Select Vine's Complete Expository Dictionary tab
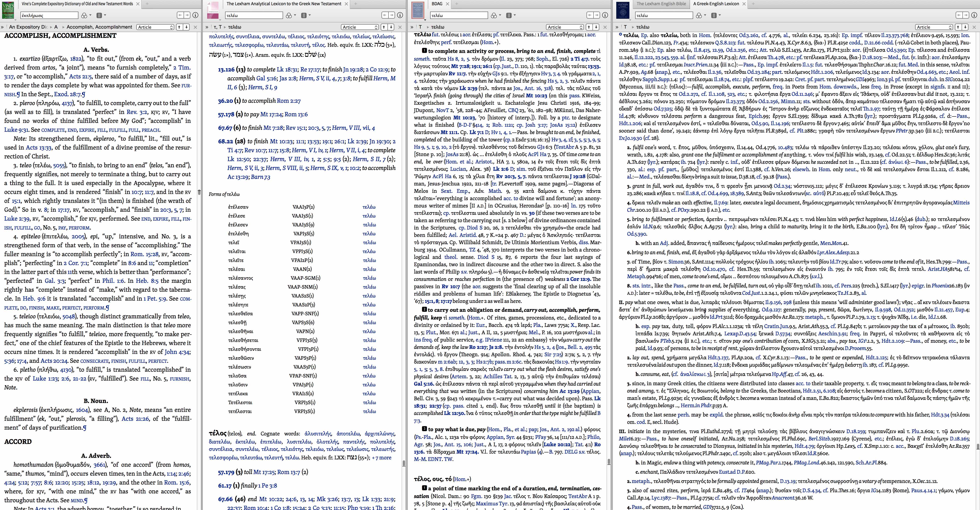The image size is (980, 510). [77, 4]
